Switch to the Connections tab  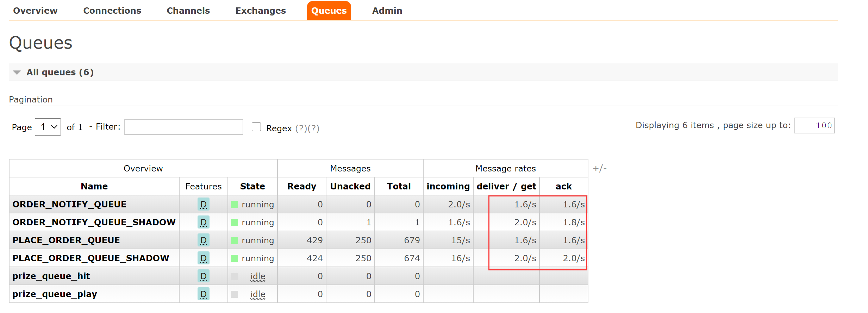(x=112, y=11)
